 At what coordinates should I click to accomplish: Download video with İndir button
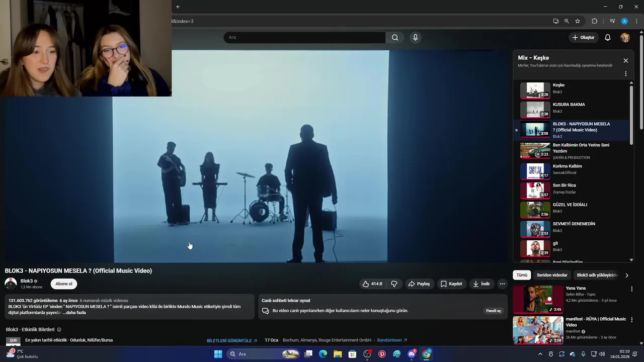click(481, 284)
